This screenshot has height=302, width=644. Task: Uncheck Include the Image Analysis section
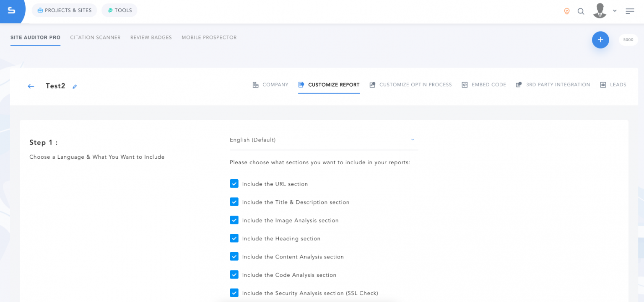tap(234, 220)
